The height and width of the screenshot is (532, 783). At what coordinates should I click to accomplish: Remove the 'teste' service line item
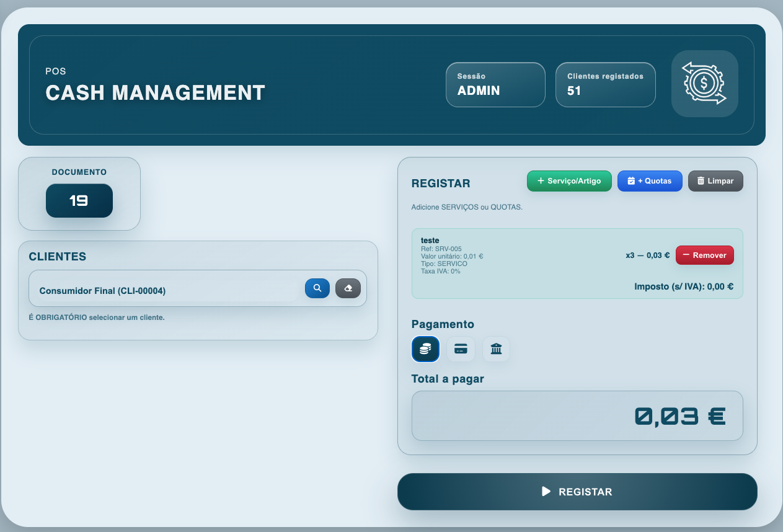coord(704,255)
